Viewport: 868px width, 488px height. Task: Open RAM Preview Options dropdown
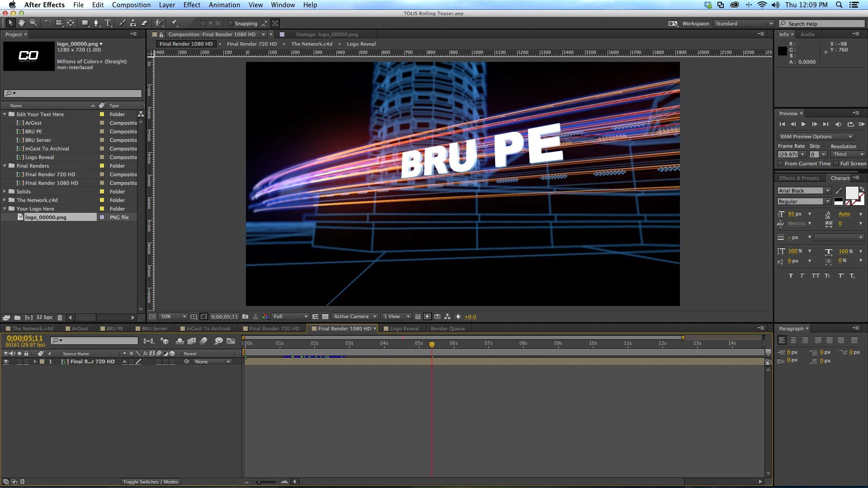click(815, 136)
